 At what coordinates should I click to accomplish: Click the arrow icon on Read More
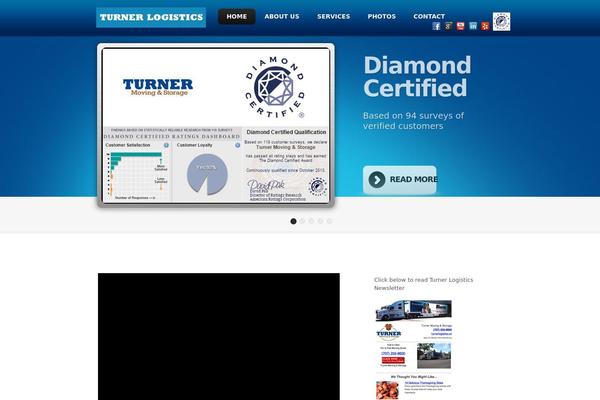[377, 180]
